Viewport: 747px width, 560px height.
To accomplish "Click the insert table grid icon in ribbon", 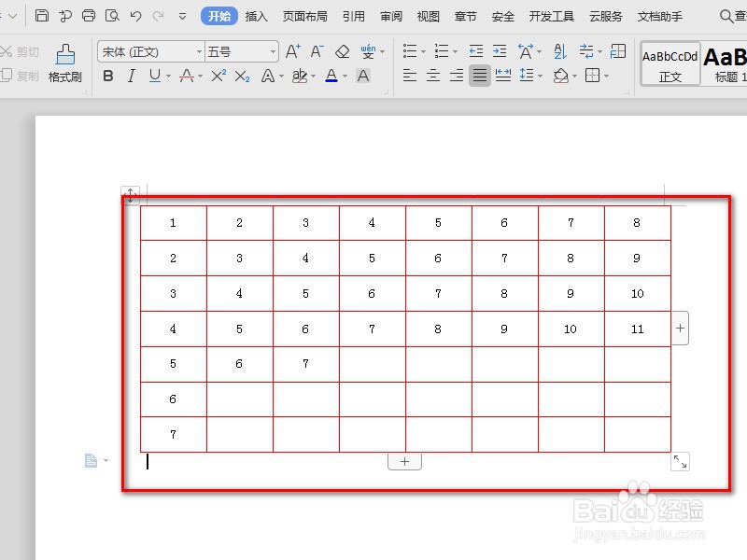I will click(618, 51).
